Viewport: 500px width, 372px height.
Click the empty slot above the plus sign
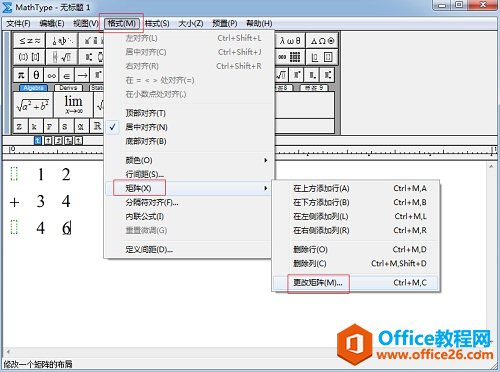coord(14,174)
